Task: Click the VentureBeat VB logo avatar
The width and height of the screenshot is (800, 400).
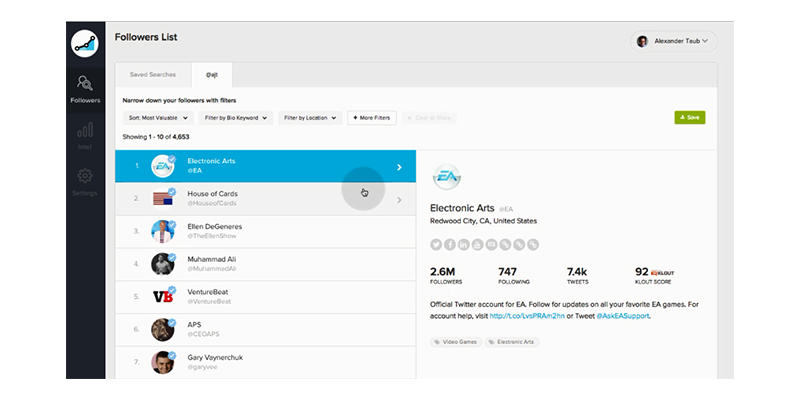Action: click(x=163, y=296)
